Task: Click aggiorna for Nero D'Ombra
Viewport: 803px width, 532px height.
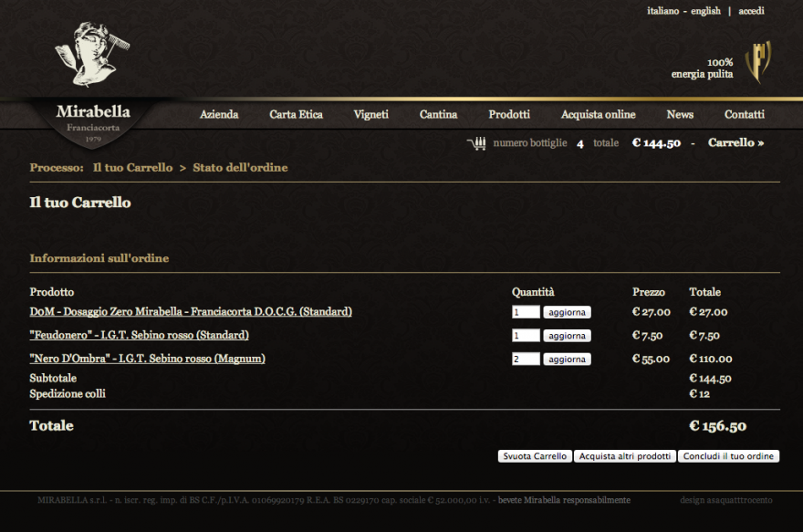Action: tap(567, 359)
